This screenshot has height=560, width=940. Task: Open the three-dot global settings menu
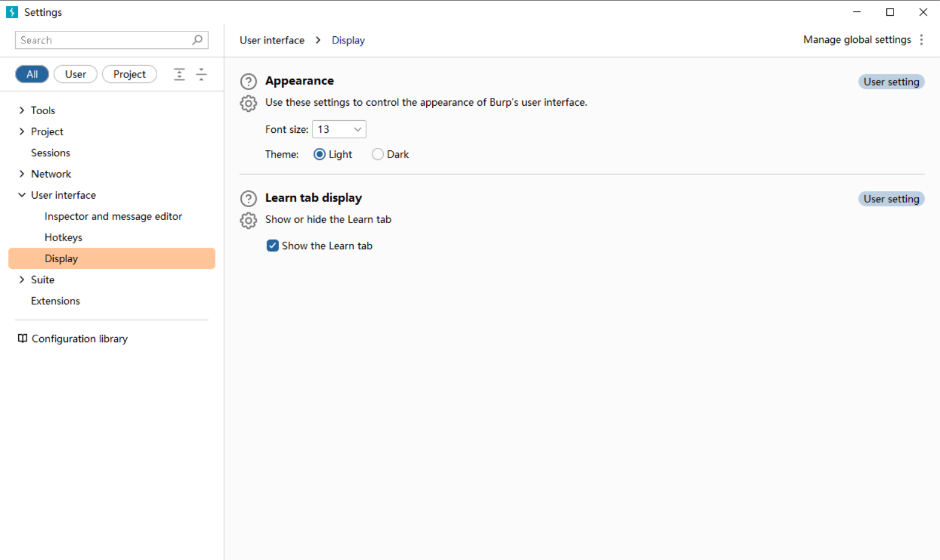click(921, 40)
